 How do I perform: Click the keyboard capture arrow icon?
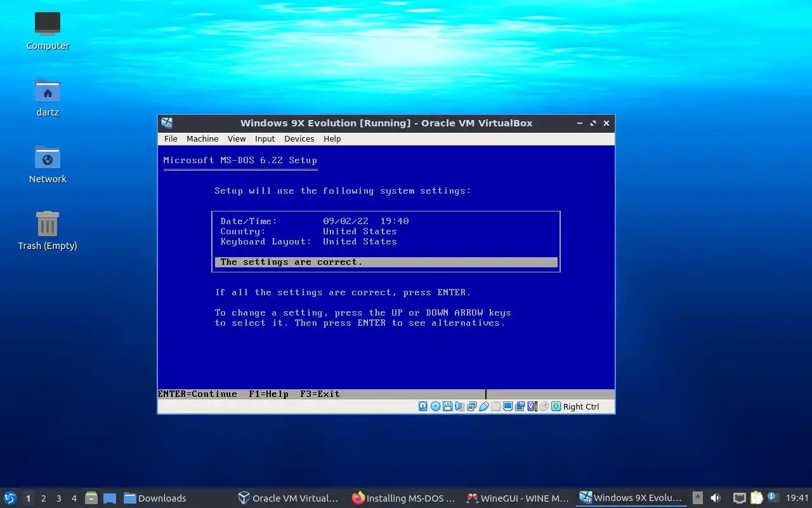[556, 406]
